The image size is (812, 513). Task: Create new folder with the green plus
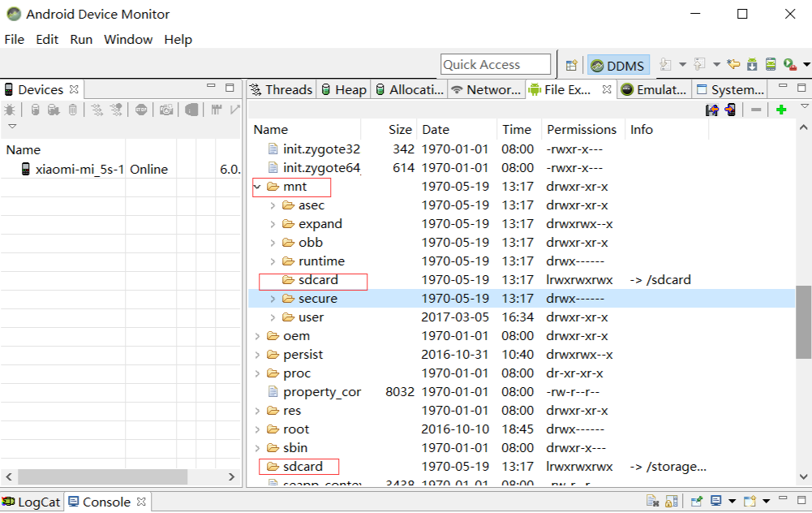pyautogui.click(x=781, y=110)
